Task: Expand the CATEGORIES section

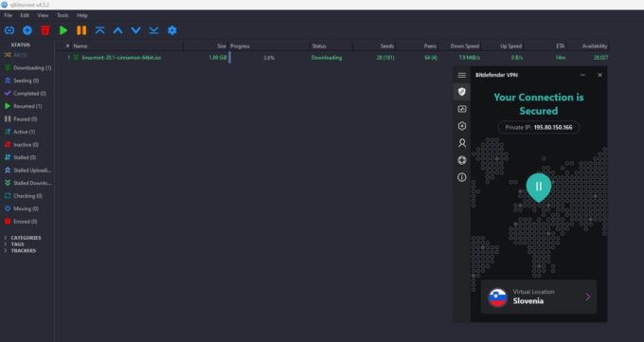Action: (x=6, y=238)
